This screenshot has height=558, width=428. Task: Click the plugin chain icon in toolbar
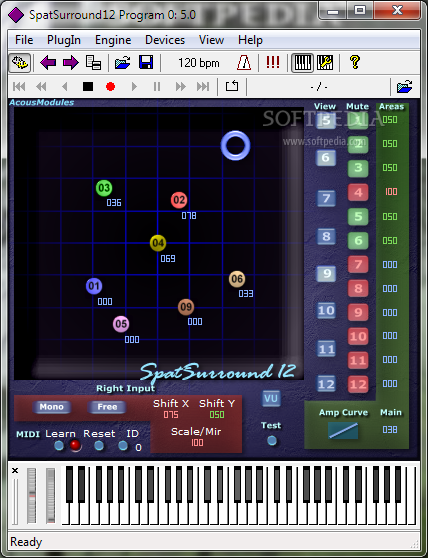pos(20,63)
